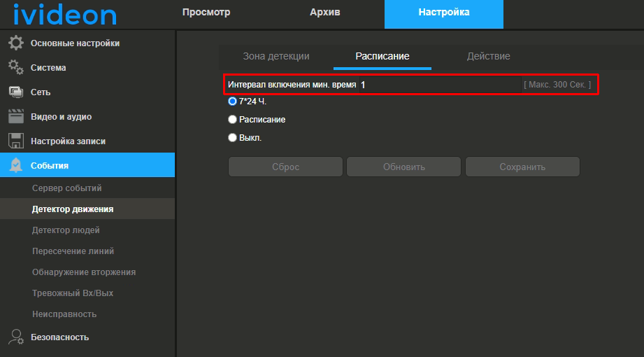Click the Основные настройки gear icon
Image resolution: width=644 pixels, height=357 pixels.
[x=16, y=43]
